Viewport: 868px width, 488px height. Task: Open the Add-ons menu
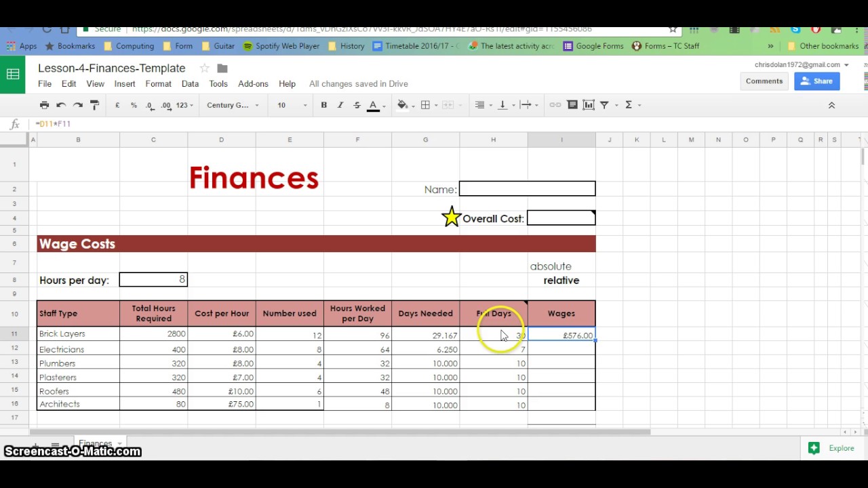(253, 84)
